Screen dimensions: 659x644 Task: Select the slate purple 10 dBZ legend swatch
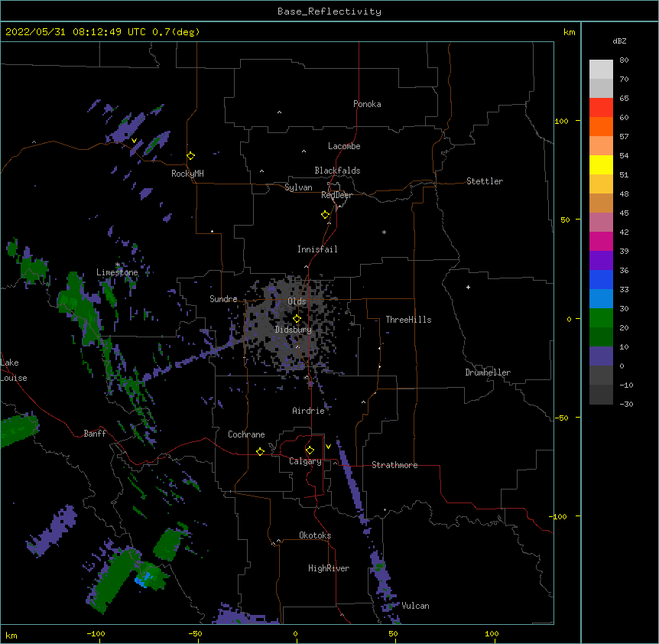tap(601, 356)
